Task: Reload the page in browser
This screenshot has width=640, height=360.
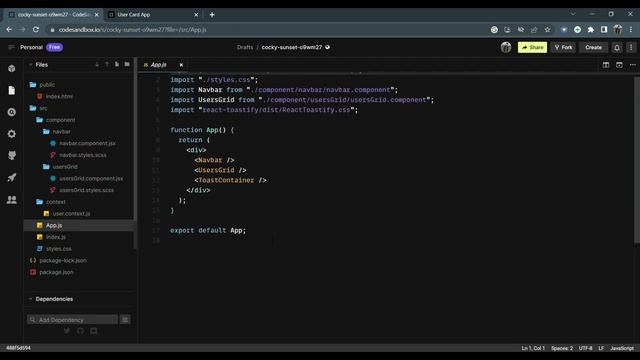Action: coord(36,29)
